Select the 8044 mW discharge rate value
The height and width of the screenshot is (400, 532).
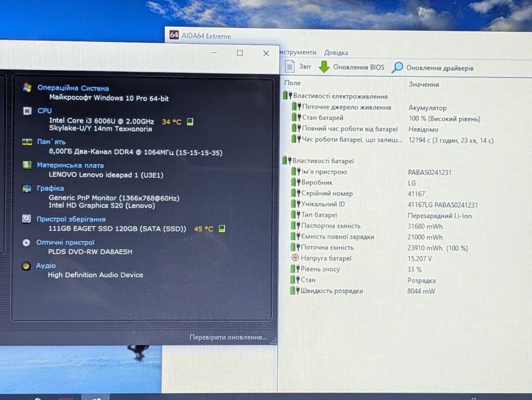(421, 291)
